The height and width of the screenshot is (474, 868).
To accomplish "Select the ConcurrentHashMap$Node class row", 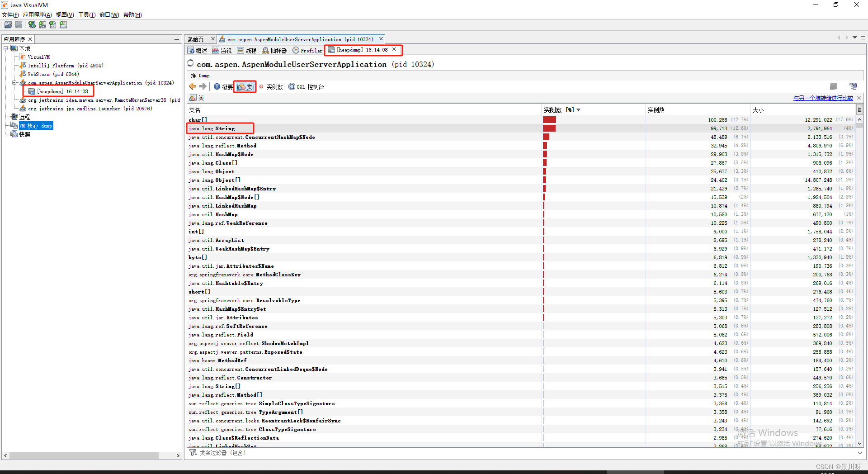I will (x=521, y=137).
